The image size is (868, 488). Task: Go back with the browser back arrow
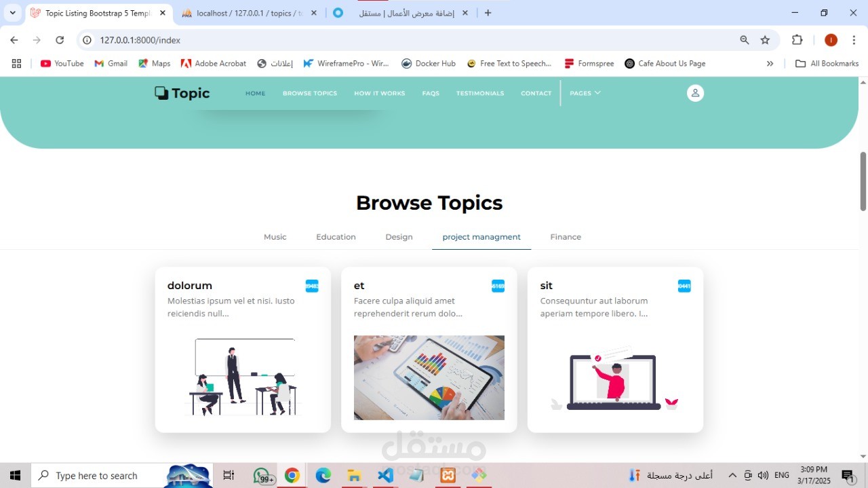[x=14, y=40]
